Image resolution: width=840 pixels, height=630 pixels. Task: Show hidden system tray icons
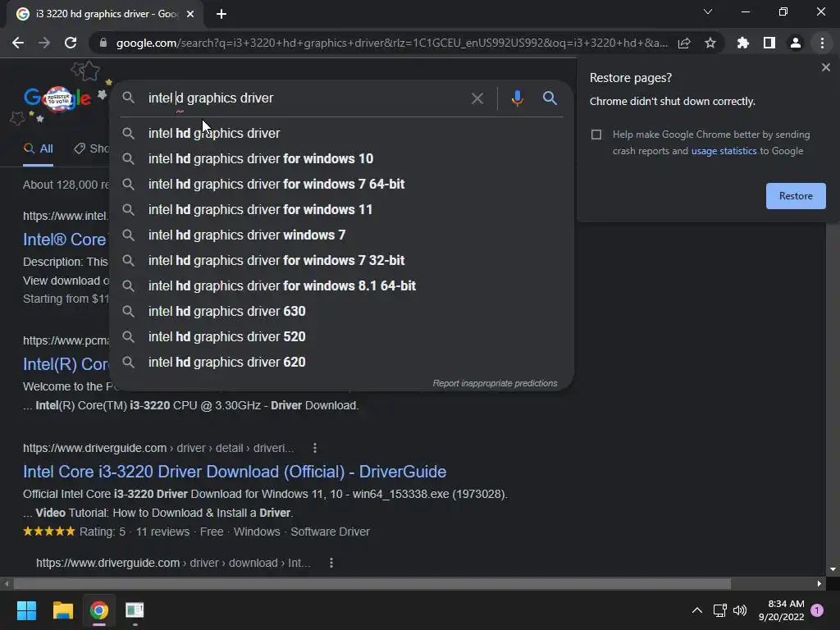(697, 610)
